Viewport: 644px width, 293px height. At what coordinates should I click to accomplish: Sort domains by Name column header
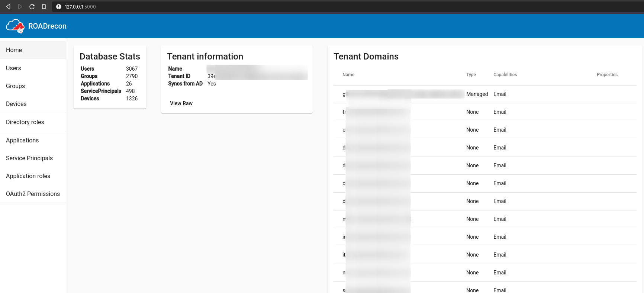(348, 75)
